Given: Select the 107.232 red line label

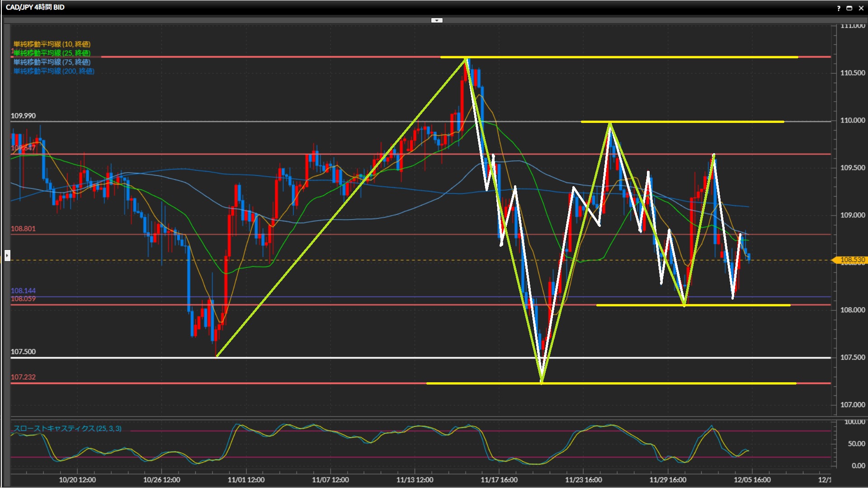Looking at the screenshot, I should [x=23, y=377].
